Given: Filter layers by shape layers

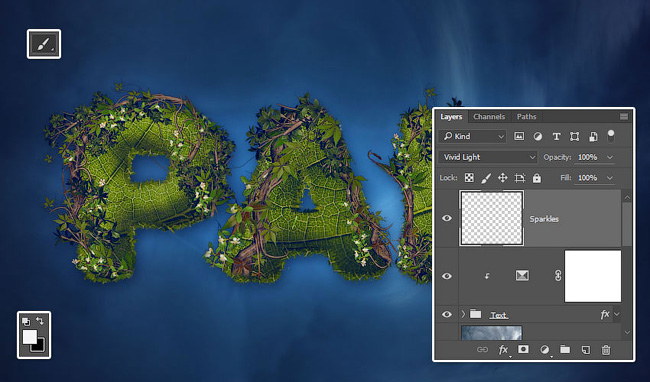Looking at the screenshot, I should [575, 136].
